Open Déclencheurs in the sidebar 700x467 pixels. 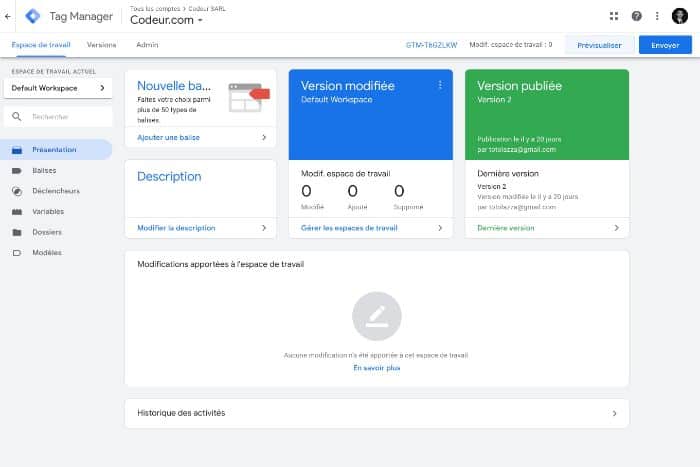(54, 191)
